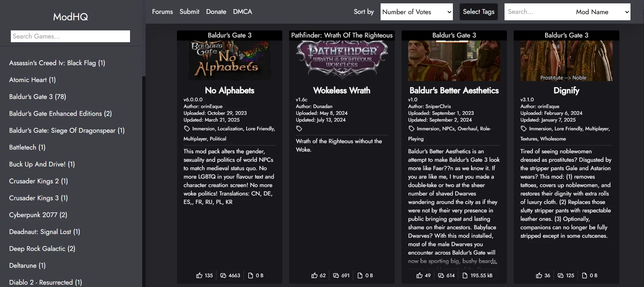
Task: Go to the Submit page
Action: (189, 11)
